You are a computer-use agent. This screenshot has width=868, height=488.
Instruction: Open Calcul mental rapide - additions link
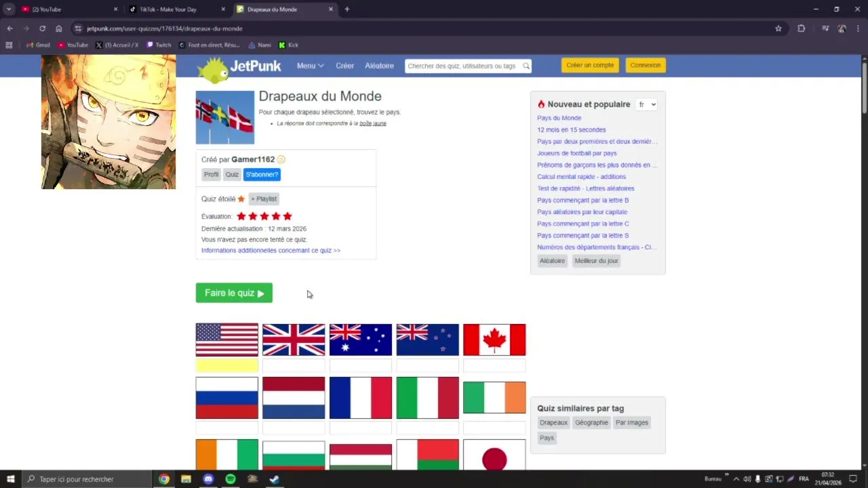coord(582,177)
